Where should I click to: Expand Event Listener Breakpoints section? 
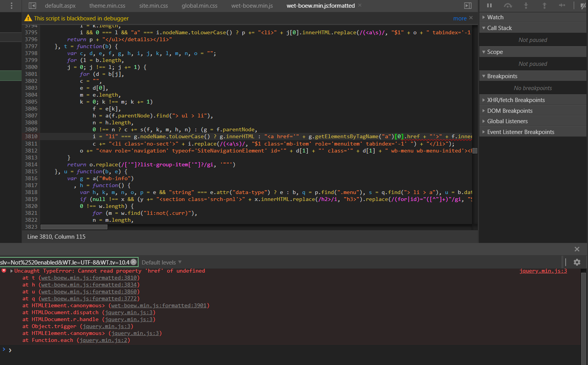pyautogui.click(x=533, y=132)
